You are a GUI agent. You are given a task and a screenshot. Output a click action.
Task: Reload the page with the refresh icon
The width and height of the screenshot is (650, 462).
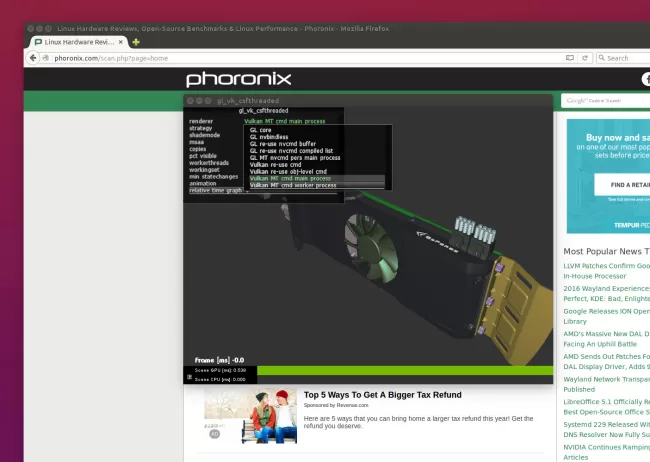pyautogui.click(x=585, y=58)
